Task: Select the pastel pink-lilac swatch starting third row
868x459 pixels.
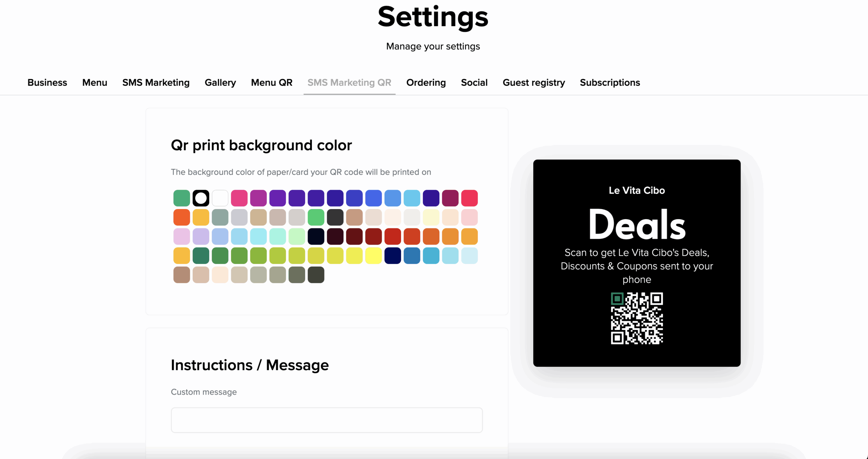Action: pyautogui.click(x=182, y=236)
